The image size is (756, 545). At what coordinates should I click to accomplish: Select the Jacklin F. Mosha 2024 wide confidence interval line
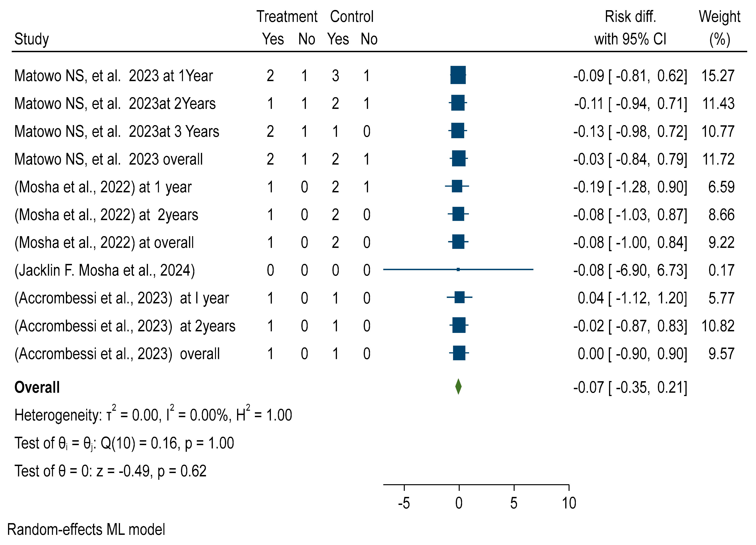[458, 269]
